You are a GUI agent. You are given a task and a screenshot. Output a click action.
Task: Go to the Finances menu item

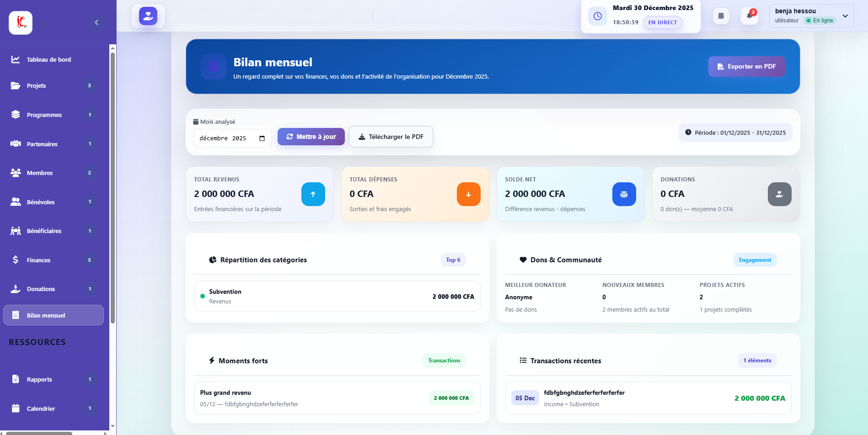[38, 260]
